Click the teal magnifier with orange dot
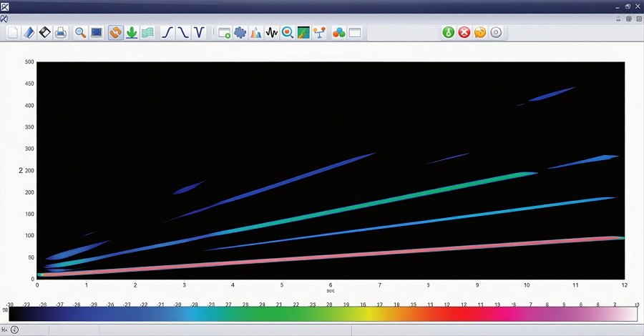Screen dimensions: 644x336 pyautogui.click(x=288, y=32)
